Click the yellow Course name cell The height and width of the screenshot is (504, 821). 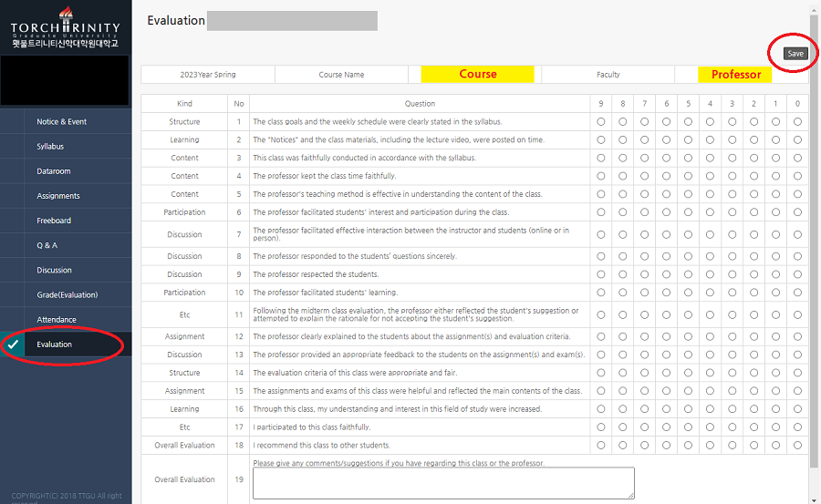(477, 75)
